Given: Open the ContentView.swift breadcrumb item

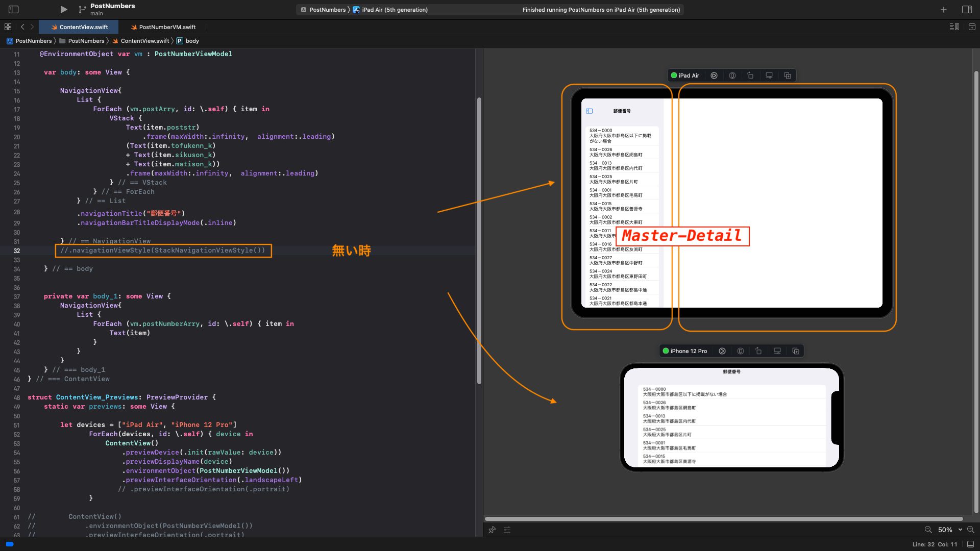Looking at the screenshot, I should tap(140, 41).
